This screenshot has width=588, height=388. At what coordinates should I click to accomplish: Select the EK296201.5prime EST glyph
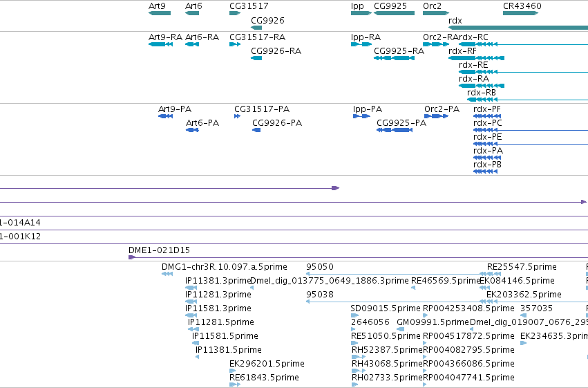click(233, 371)
